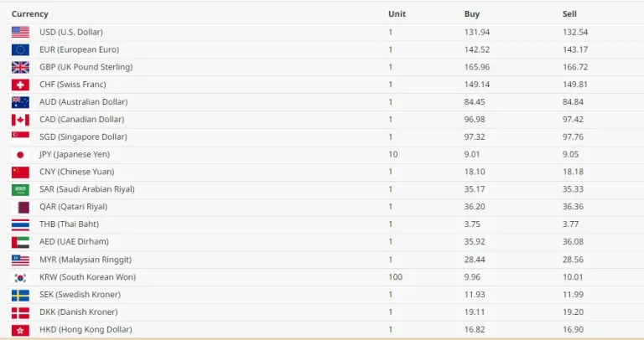The height and width of the screenshot is (340, 644).
Task: Click the Unit column header
Action: click(x=397, y=14)
